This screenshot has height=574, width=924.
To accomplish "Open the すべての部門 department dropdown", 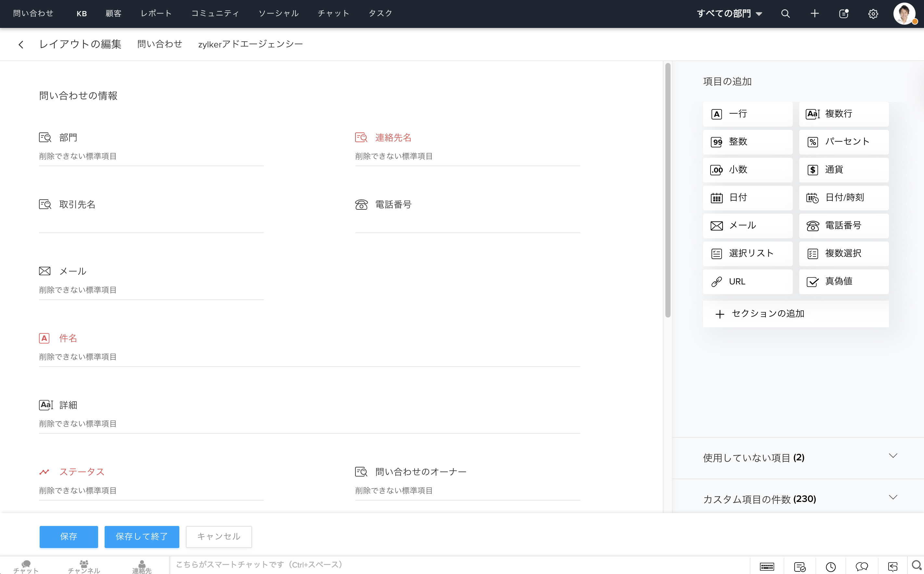I will [x=729, y=14].
